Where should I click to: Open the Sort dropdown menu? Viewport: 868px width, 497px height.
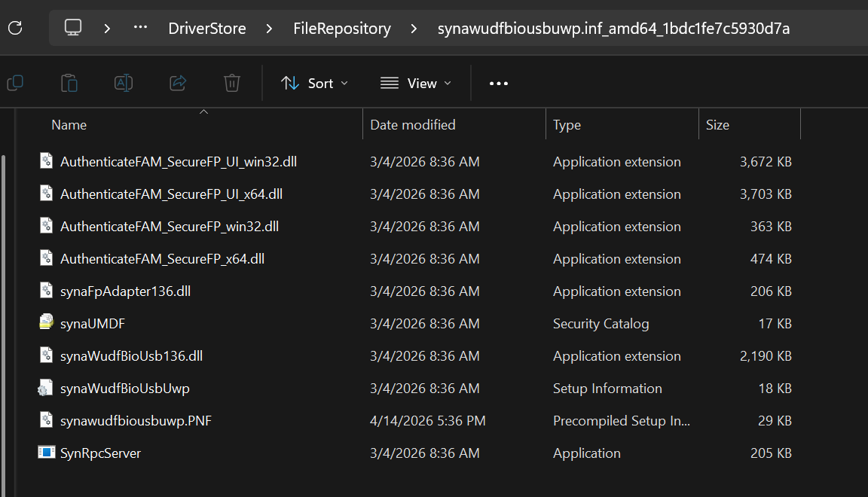click(x=314, y=83)
